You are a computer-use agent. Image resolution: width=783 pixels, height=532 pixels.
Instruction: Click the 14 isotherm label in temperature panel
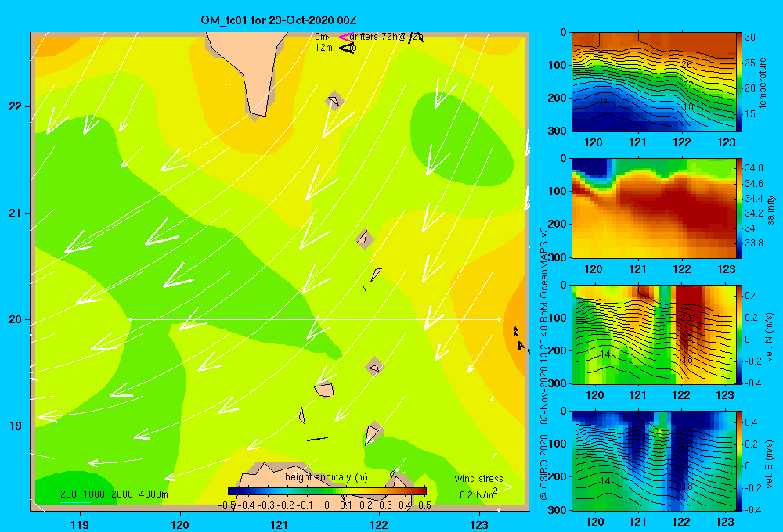point(604,101)
